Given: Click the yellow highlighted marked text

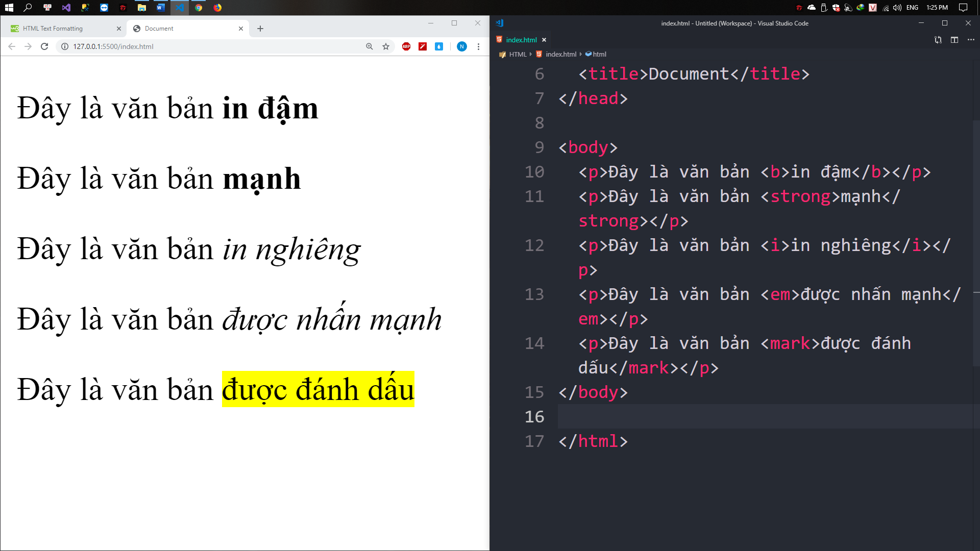Looking at the screenshot, I should pyautogui.click(x=318, y=390).
